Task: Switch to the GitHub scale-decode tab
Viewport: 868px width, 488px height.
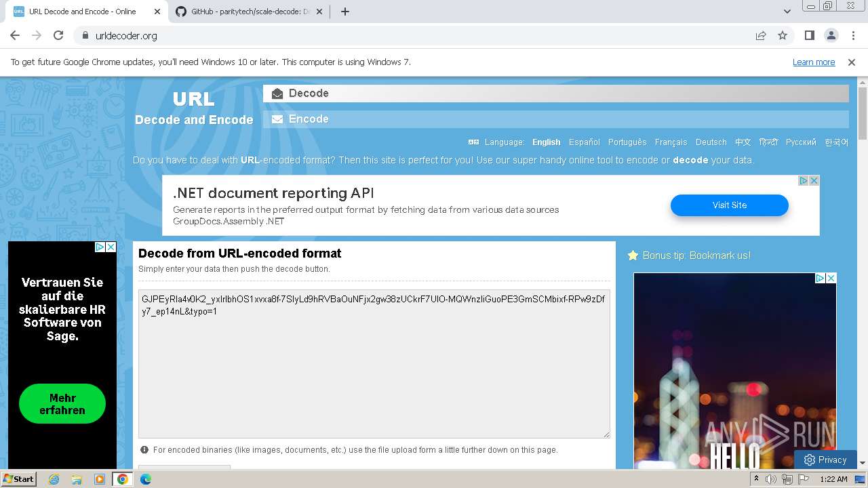Action: click(251, 12)
